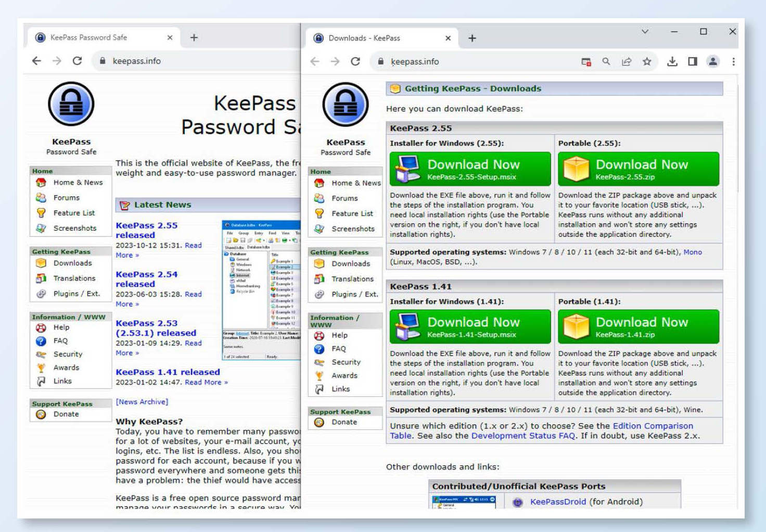766x532 pixels.
Task: Reload page in left KeePass Password Safe window
Action: tap(77, 61)
